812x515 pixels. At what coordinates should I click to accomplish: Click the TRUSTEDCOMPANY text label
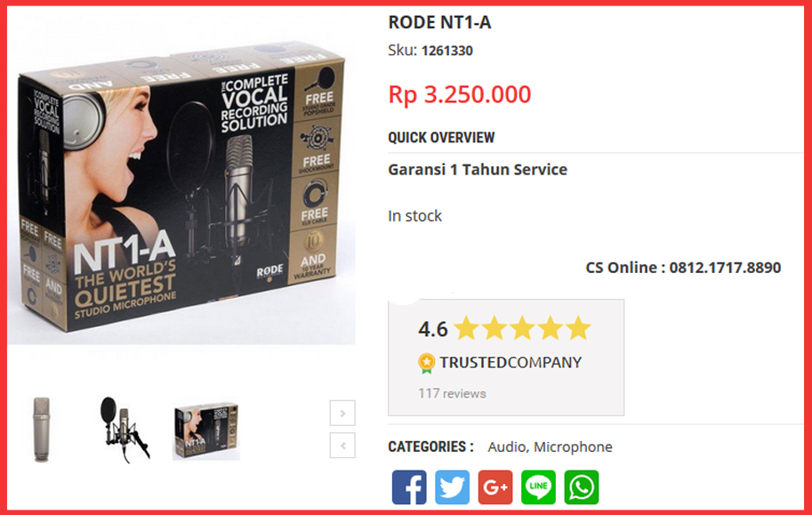(511, 362)
